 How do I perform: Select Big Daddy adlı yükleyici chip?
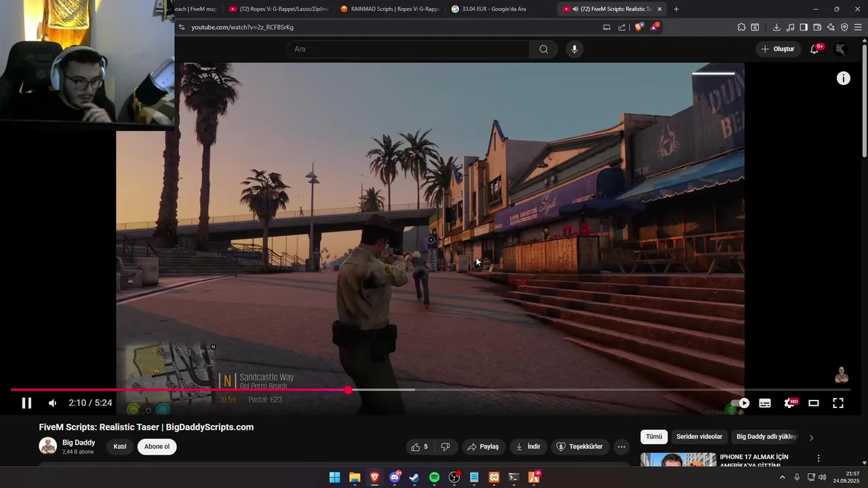coord(766,436)
